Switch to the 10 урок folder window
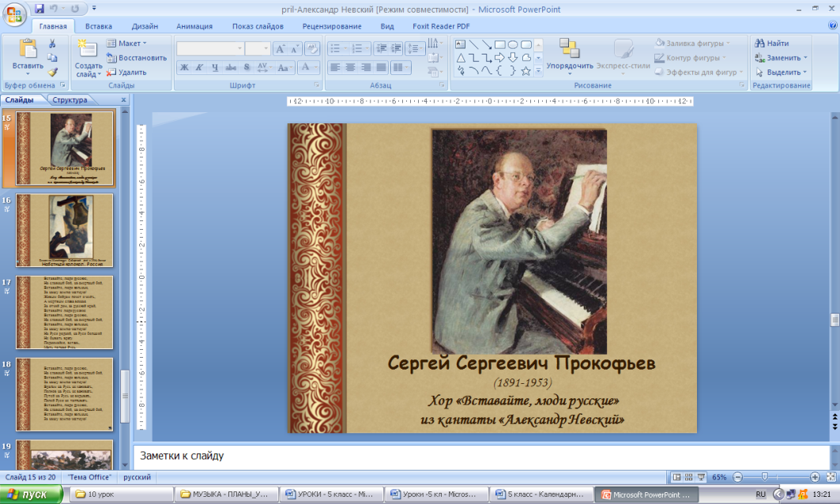This screenshot has height=504, width=840. [122, 495]
